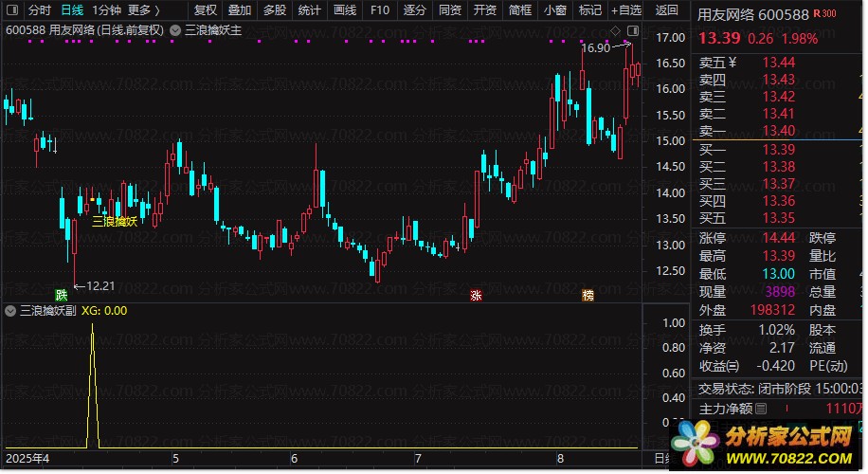Click the 12.21 low price label

[x=100, y=286]
